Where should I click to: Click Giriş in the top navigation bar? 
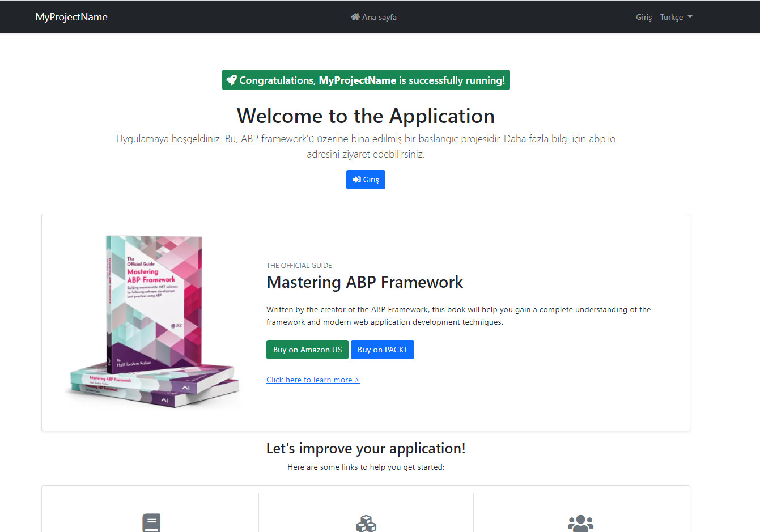tap(644, 17)
